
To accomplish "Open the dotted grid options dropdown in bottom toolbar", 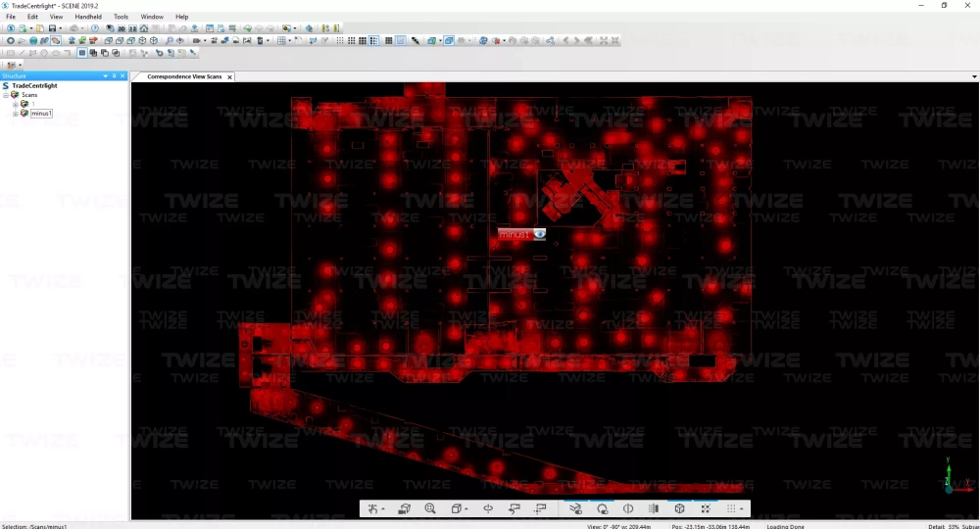I will pyautogui.click(x=741, y=508).
